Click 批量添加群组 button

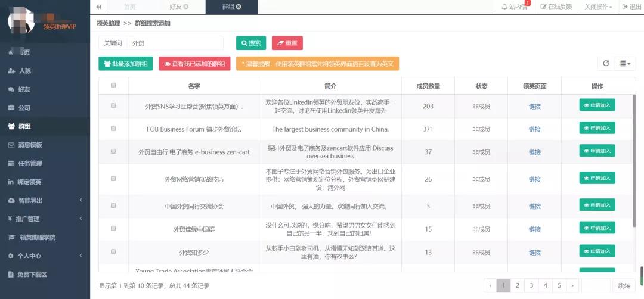coord(126,64)
